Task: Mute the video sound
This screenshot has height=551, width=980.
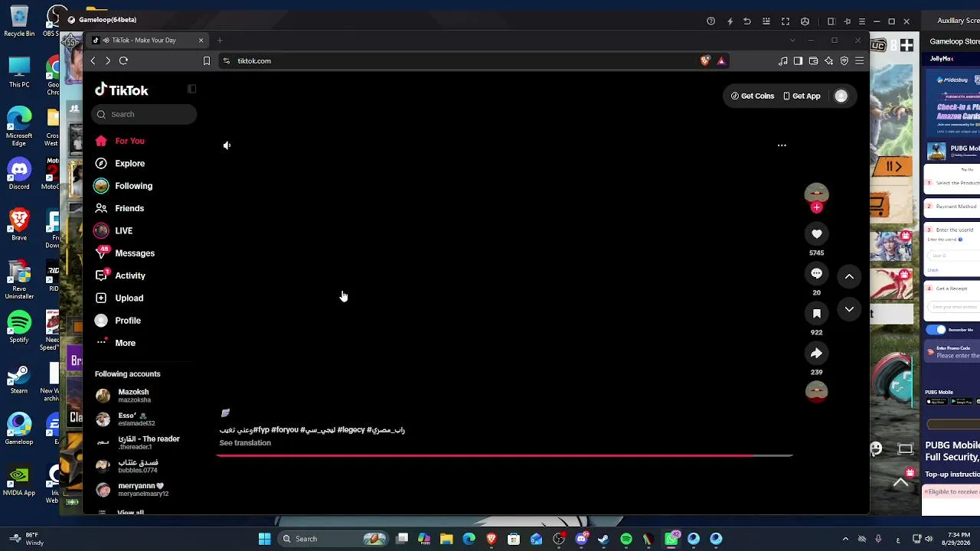Action: tap(227, 145)
